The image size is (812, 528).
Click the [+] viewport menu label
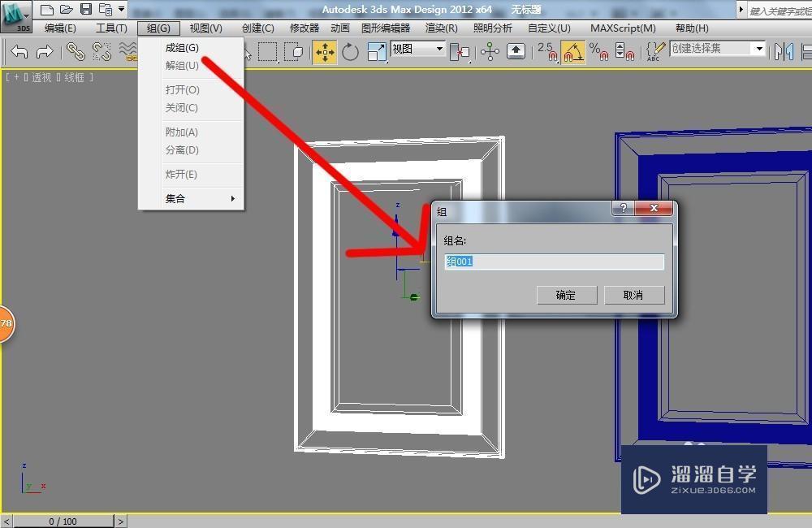click(16, 78)
